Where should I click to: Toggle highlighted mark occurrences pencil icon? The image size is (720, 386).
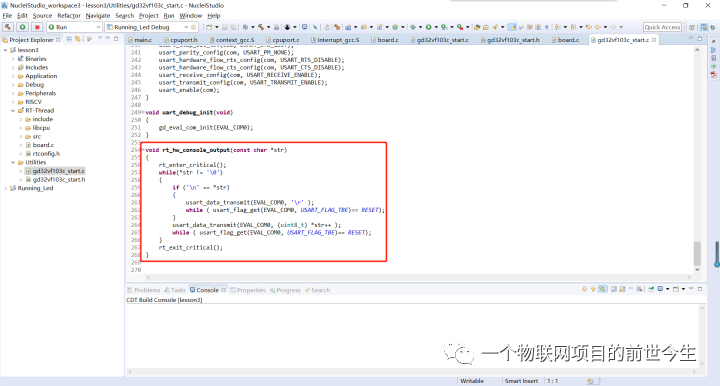coord(512,27)
